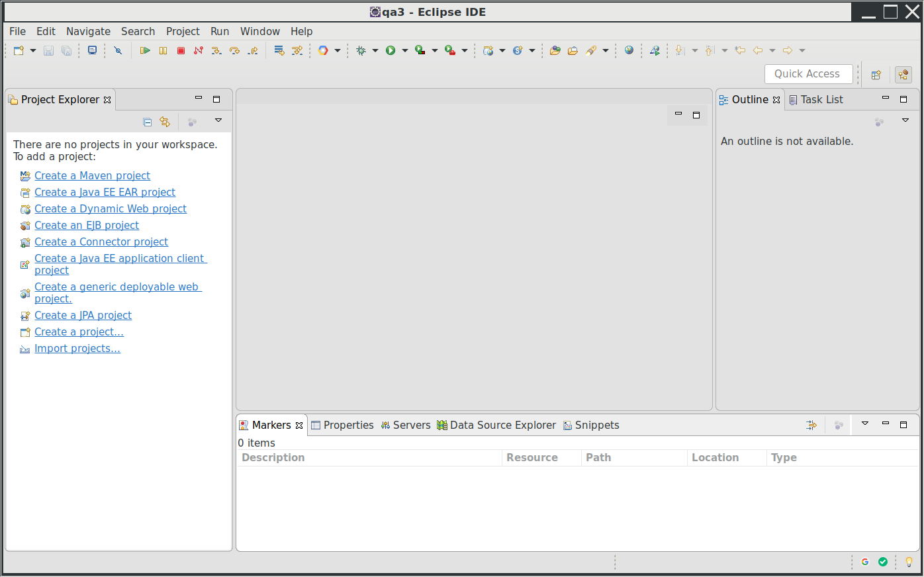Open the Window menu
This screenshot has width=924, height=577.
pos(259,31)
